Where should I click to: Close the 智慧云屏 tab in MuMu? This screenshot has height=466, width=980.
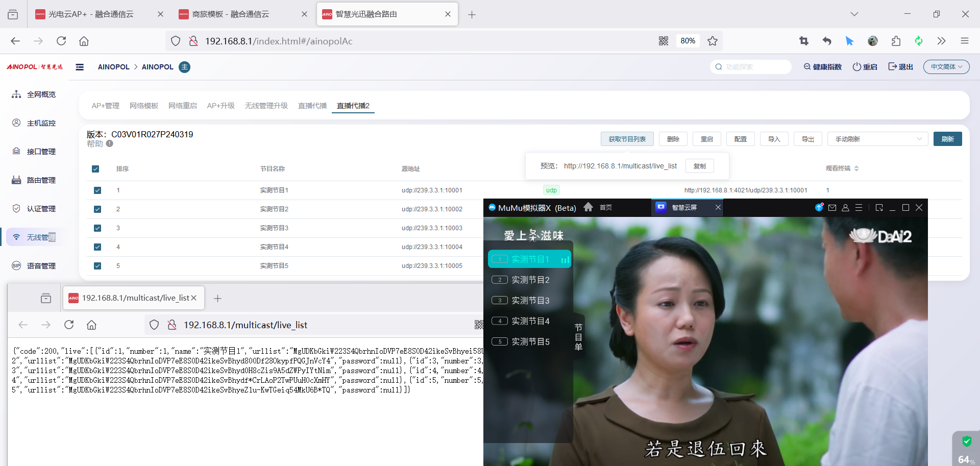click(718, 207)
